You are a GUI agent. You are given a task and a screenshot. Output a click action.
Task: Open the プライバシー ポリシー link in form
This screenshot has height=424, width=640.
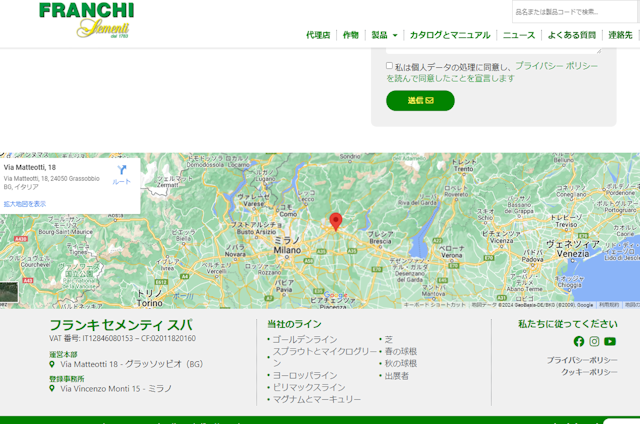556,66
